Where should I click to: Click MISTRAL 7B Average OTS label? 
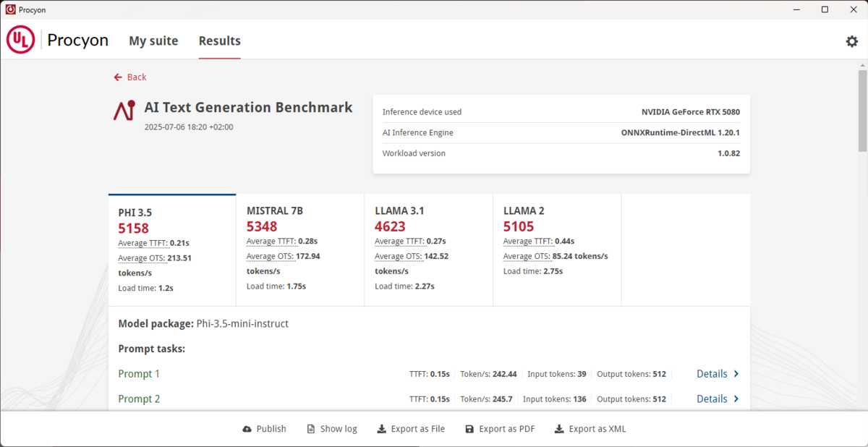click(269, 256)
